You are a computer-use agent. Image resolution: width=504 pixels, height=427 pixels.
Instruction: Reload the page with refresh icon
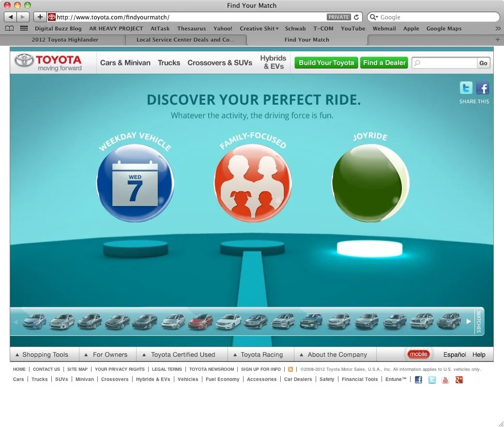tap(356, 17)
